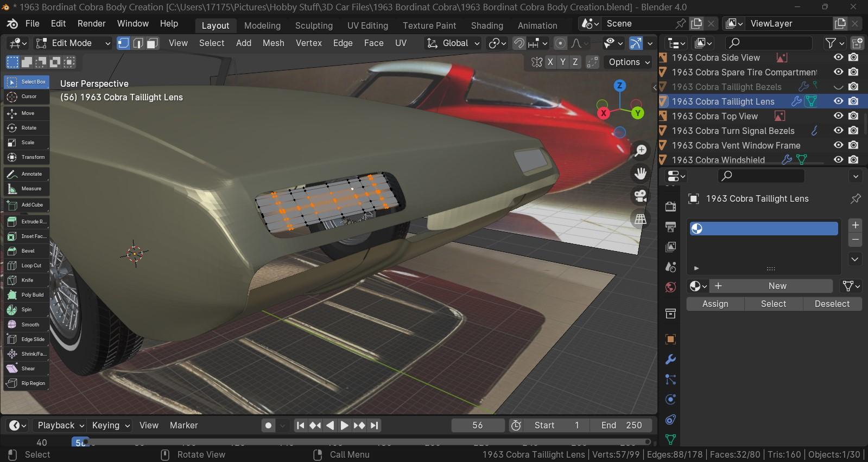Image resolution: width=868 pixels, height=462 pixels.
Task: Open browse material dropdown
Action: click(x=698, y=286)
